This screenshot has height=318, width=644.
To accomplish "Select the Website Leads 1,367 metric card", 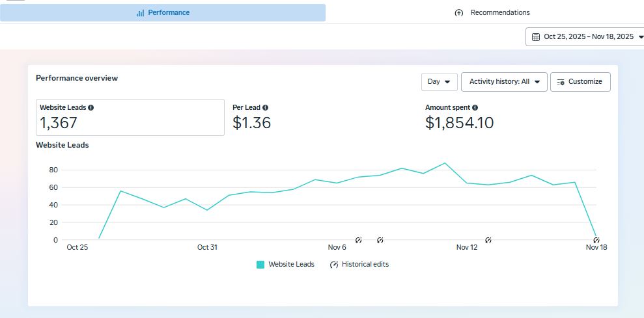I will [130, 117].
